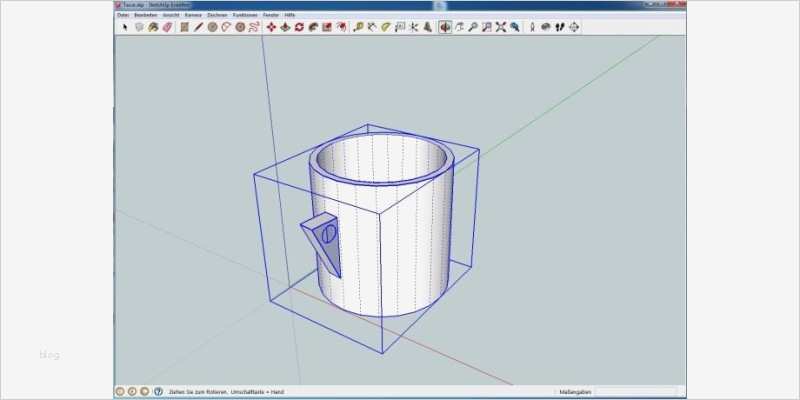Select the Scale tool
Screen dimensions: 800x400
327,27
